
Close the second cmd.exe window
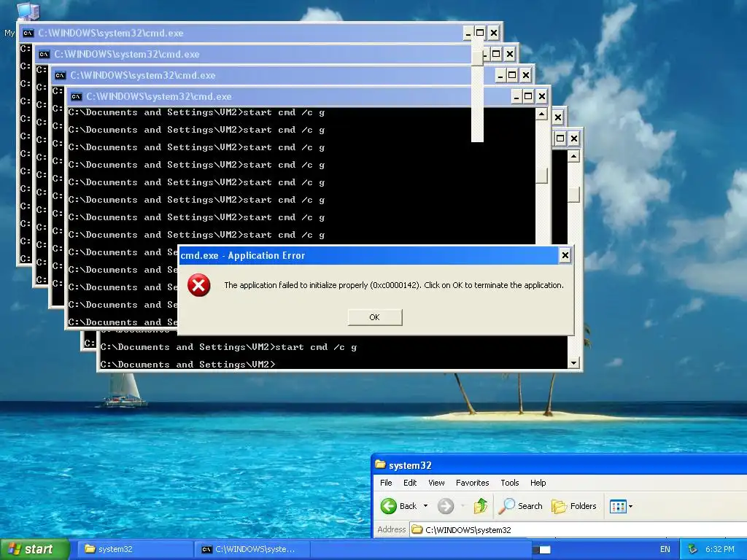pyautogui.click(x=510, y=54)
